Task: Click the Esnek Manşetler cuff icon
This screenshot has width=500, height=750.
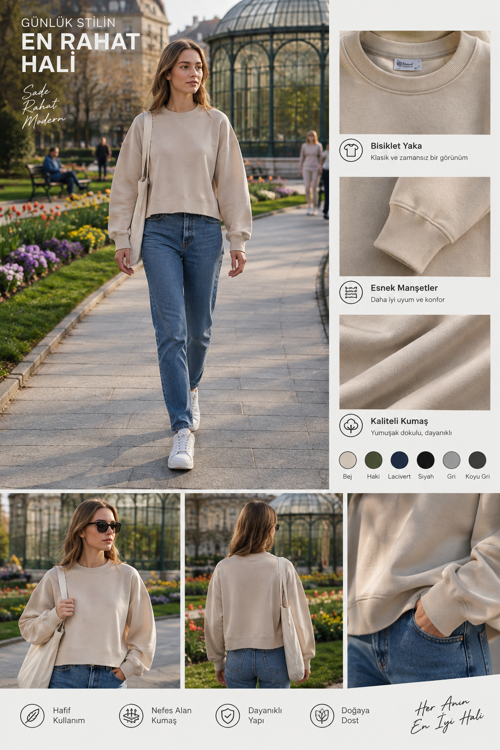Action: tap(351, 292)
